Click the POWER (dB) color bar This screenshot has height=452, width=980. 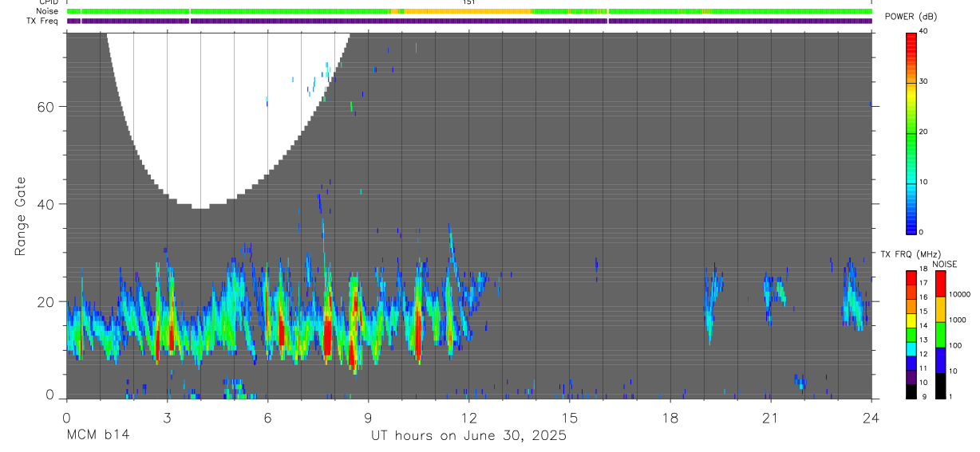coord(911,132)
